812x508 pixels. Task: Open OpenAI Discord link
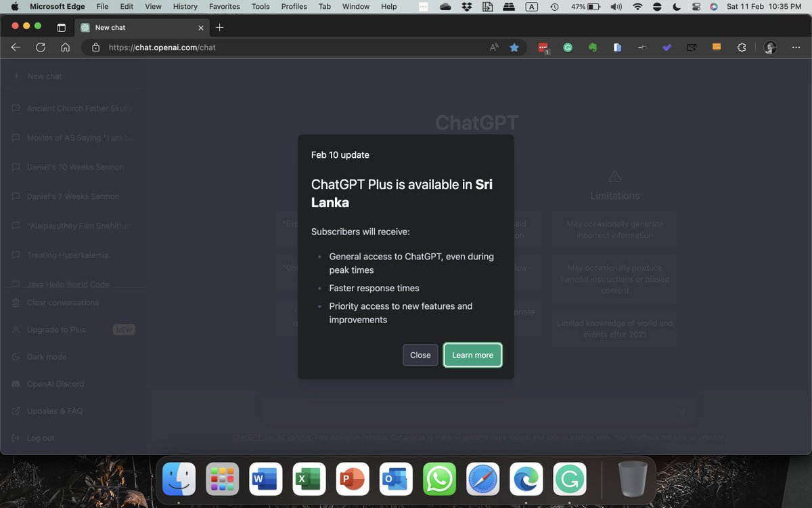[x=73, y=384]
